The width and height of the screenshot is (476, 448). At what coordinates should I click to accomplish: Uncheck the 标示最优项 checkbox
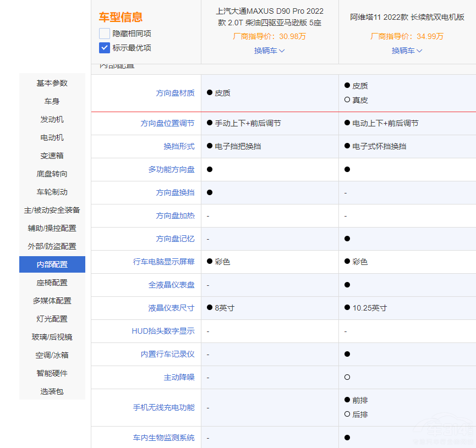click(105, 48)
